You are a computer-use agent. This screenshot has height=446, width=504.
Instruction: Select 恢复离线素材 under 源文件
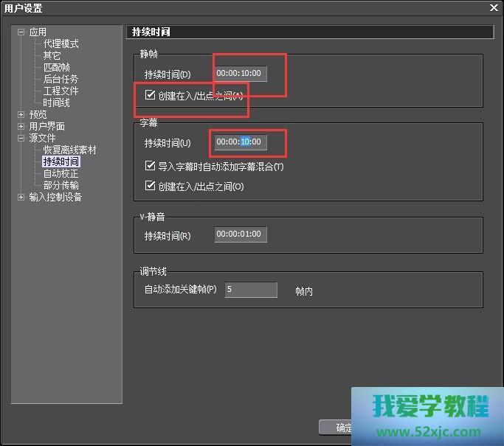[x=69, y=150]
